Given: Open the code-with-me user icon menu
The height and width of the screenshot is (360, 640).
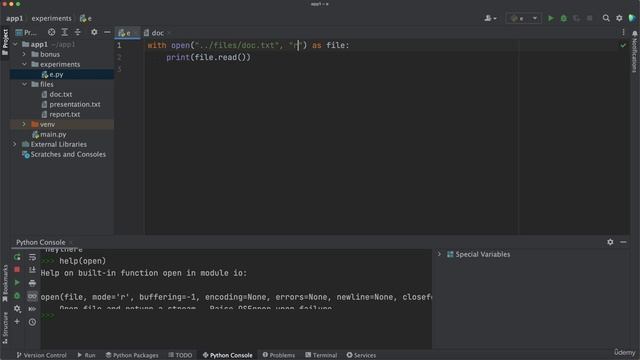Looking at the screenshot, I should [x=490, y=18].
